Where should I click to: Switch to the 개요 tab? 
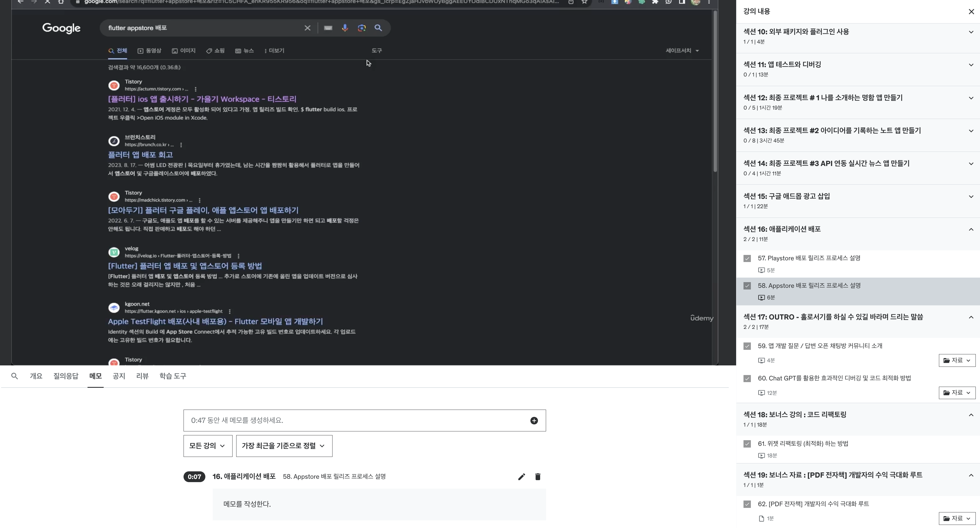click(36, 376)
